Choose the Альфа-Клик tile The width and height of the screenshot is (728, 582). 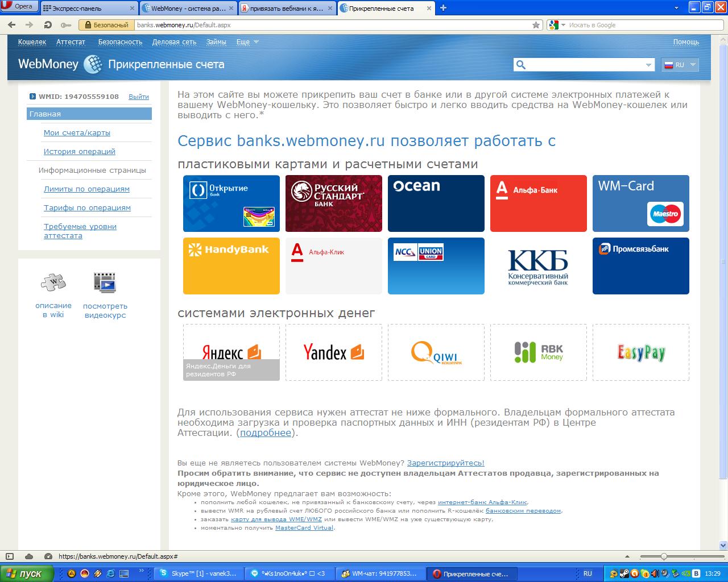[334, 266]
